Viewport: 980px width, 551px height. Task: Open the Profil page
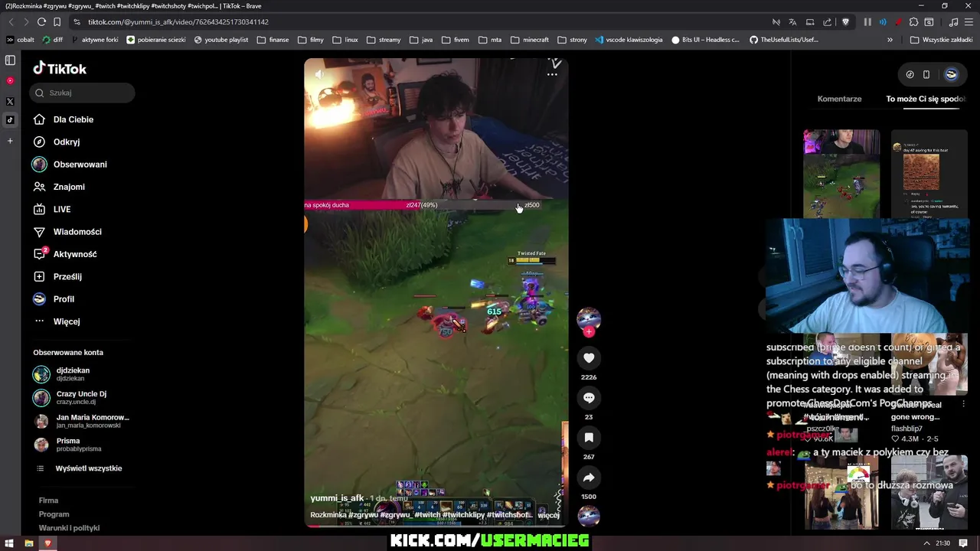[x=54, y=299]
